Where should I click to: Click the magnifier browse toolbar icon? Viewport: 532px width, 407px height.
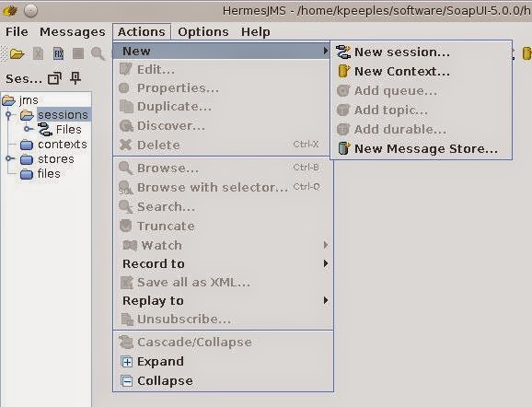[x=98, y=53]
